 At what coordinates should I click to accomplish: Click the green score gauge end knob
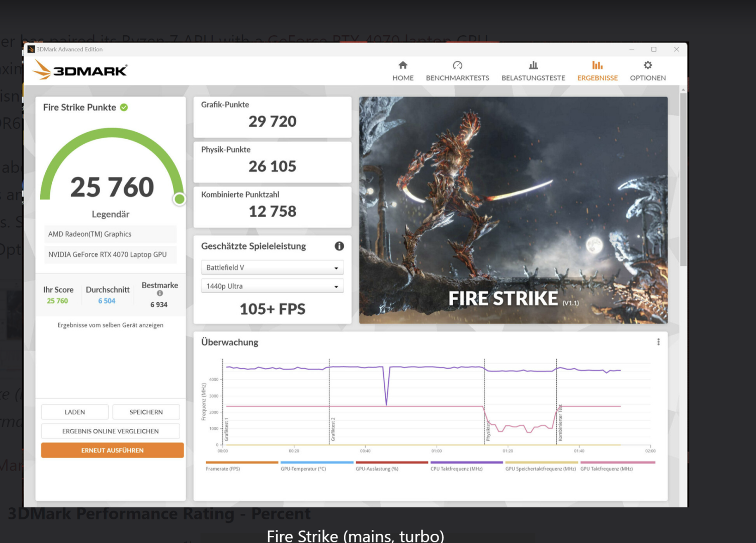(x=179, y=199)
